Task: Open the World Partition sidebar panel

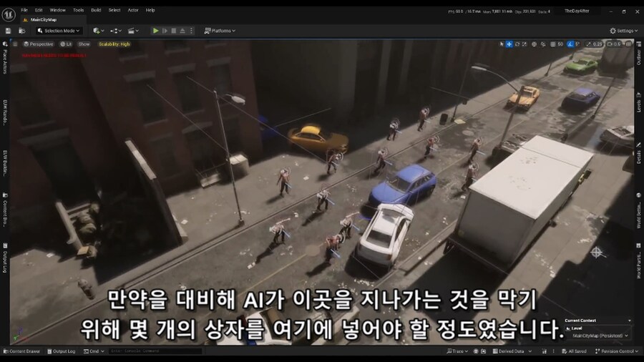Action: tap(639, 261)
